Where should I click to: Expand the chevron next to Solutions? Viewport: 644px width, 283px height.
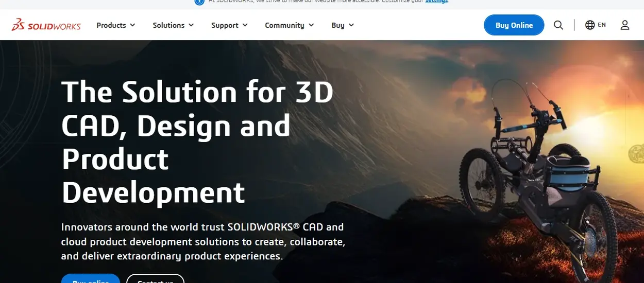pos(191,25)
